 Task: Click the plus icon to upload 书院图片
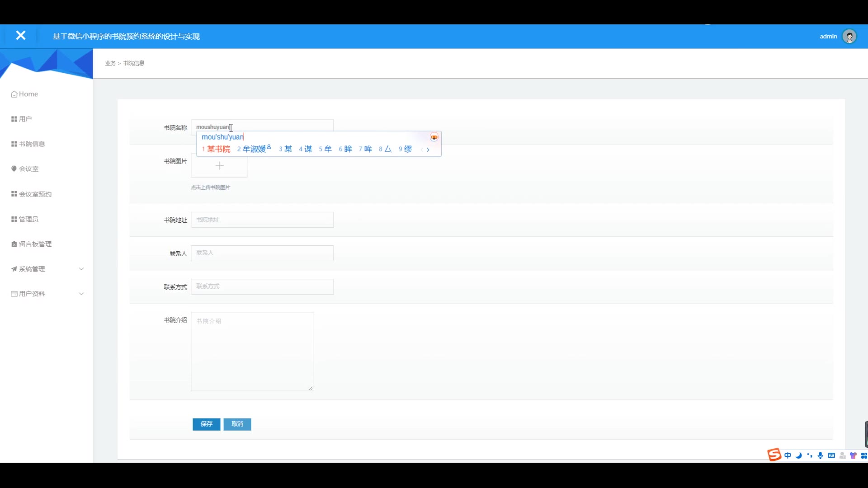click(x=219, y=166)
